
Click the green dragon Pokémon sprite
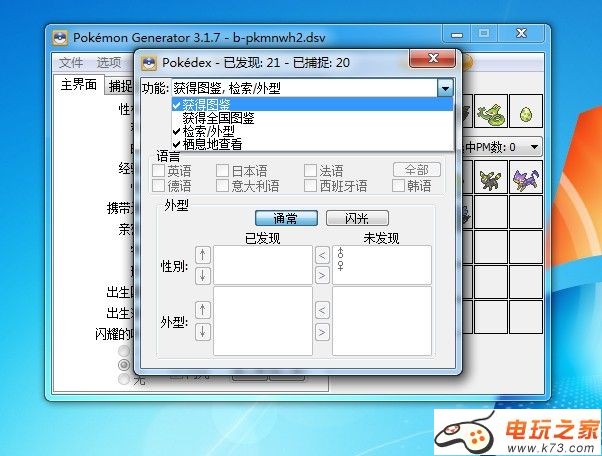(x=491, y=111)
